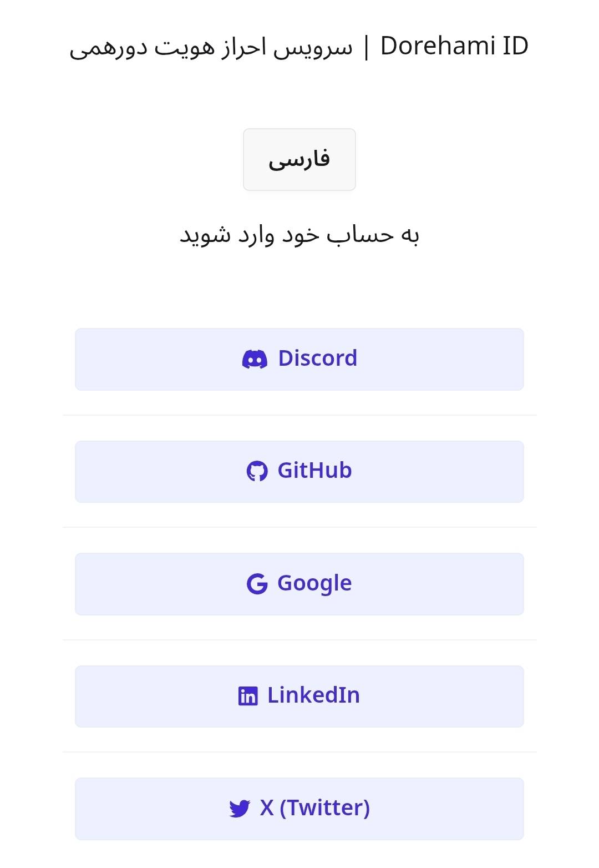
Task: Click the Persian title text سرویس احراز هویت دورهمی
Action: point(211,48)
